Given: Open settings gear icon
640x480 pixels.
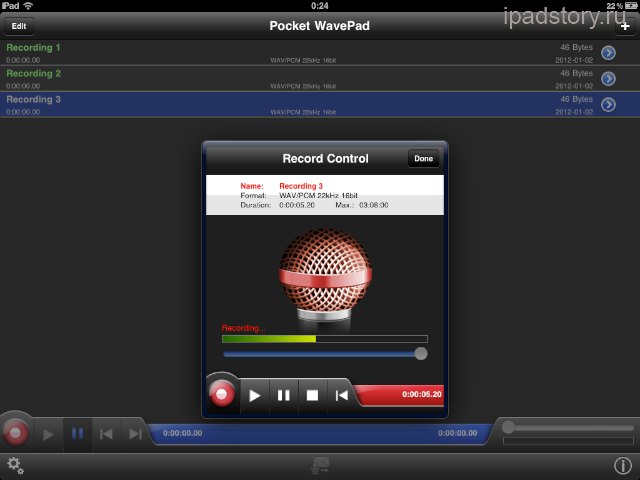Looking at the screenshot, I should coord(15,466).
